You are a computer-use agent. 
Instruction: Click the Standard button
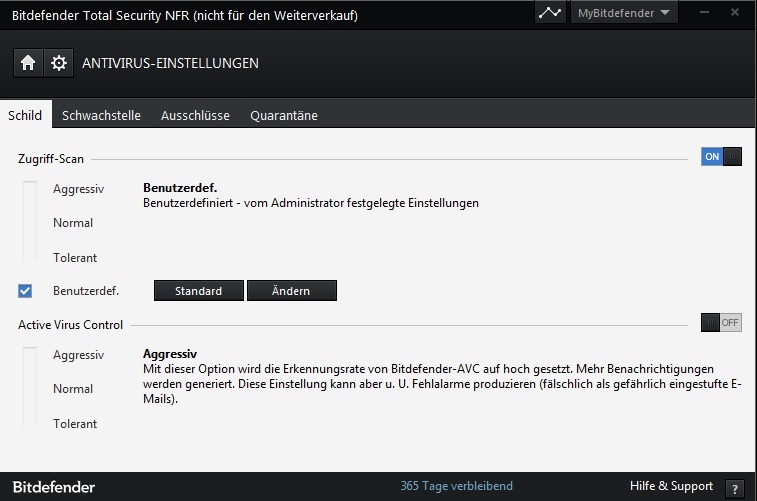[198, 291]
